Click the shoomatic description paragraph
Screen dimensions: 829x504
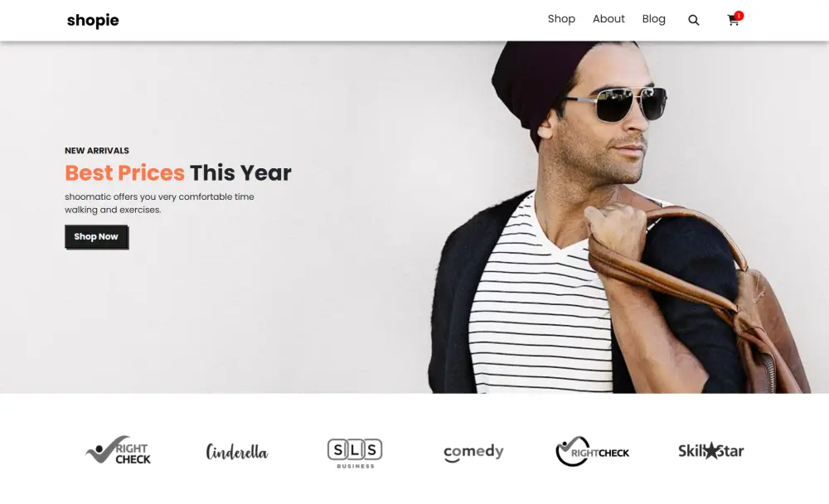(x=159, y=203)
